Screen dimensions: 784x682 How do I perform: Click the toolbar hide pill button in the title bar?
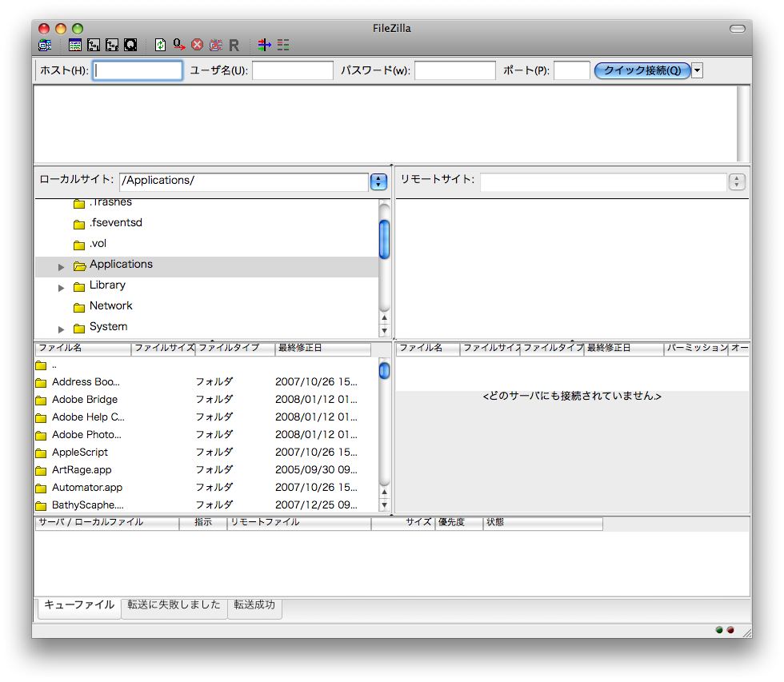tap(738, 29)
